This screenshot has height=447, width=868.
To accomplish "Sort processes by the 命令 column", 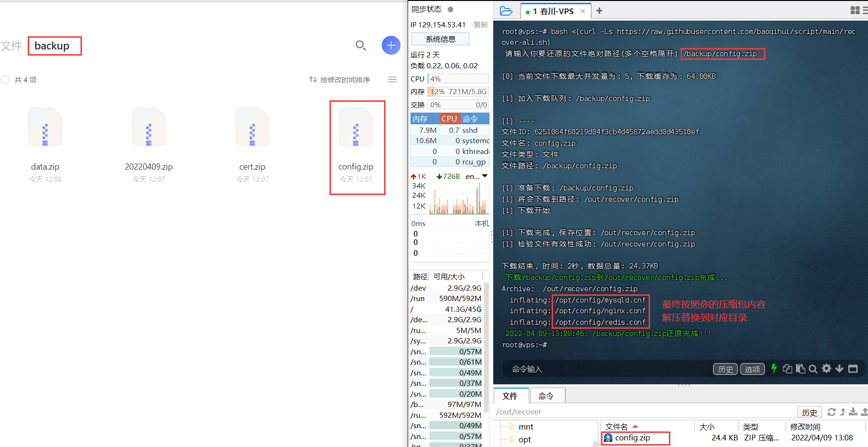I will pyautogui.click(x=475, y=119).
